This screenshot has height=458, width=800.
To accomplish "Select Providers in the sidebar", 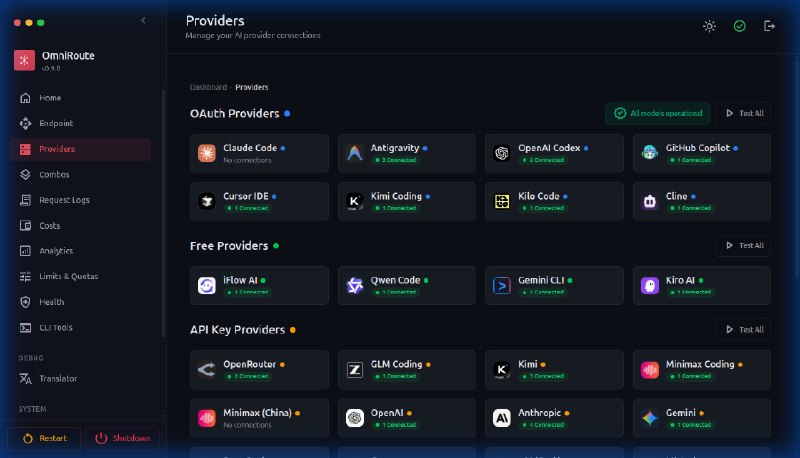I will pyautogui.click(x=80, y=149).
